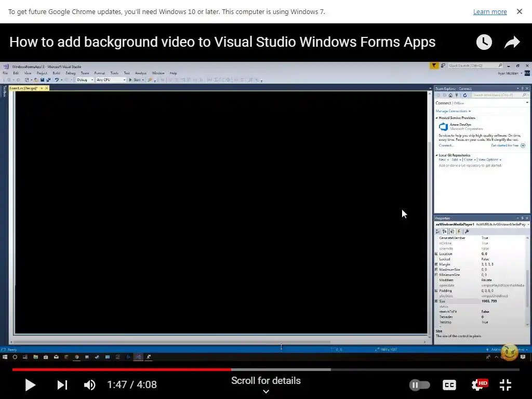The image size is (532, 399).
Task: Open the Share arrow icon
Action: pos(512,42)
